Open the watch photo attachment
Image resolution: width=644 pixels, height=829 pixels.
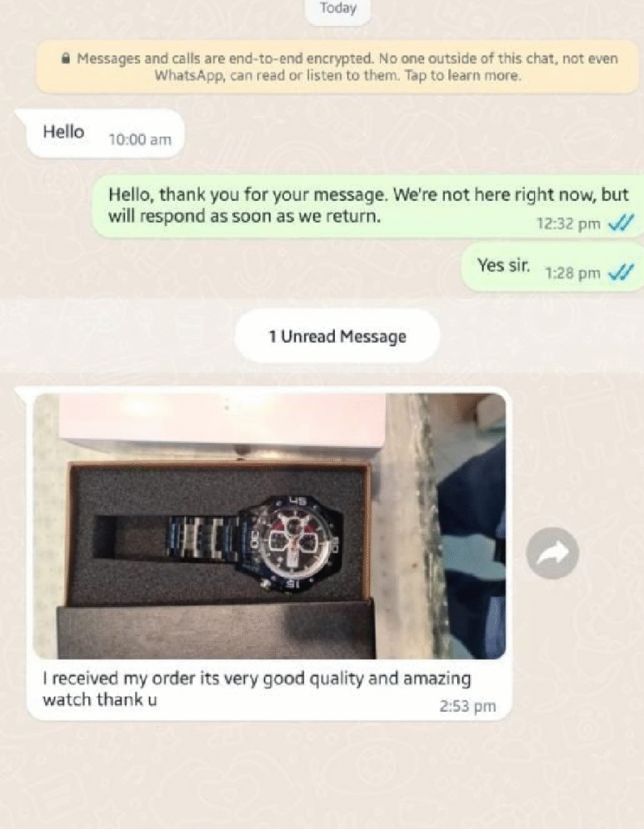click(269, 525)
